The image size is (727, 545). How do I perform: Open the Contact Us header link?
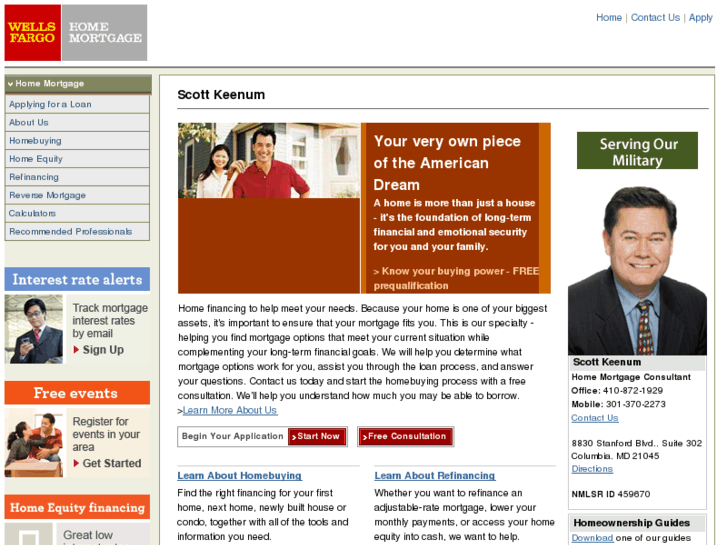[655, 18]
